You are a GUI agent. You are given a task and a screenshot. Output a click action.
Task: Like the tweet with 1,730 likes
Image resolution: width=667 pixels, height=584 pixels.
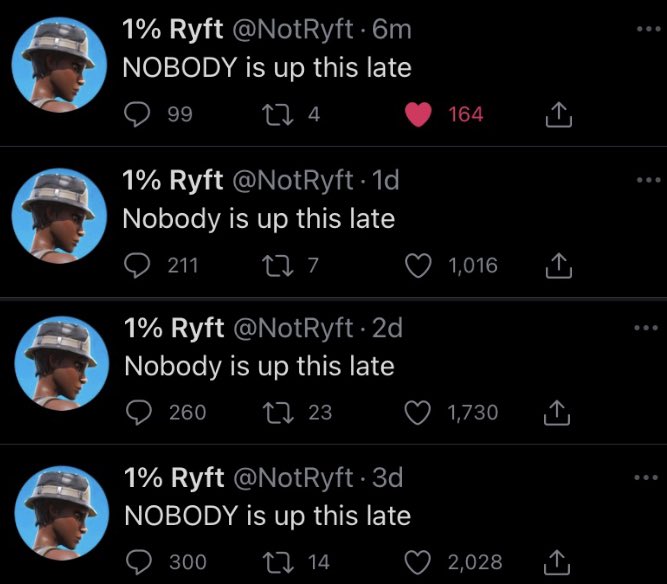pyautogui.click(x=417, y=412)
